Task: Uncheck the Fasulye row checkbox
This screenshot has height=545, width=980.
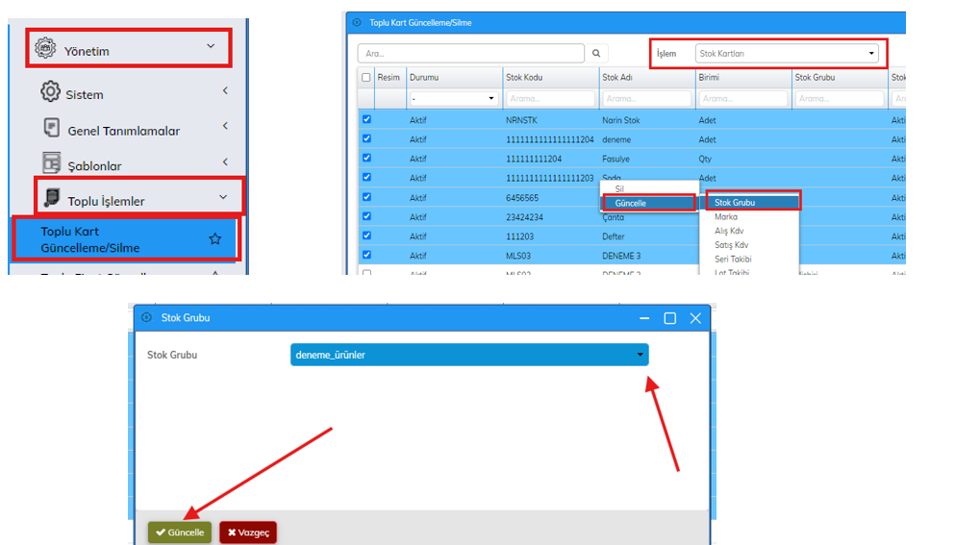Action: [365, 159]
